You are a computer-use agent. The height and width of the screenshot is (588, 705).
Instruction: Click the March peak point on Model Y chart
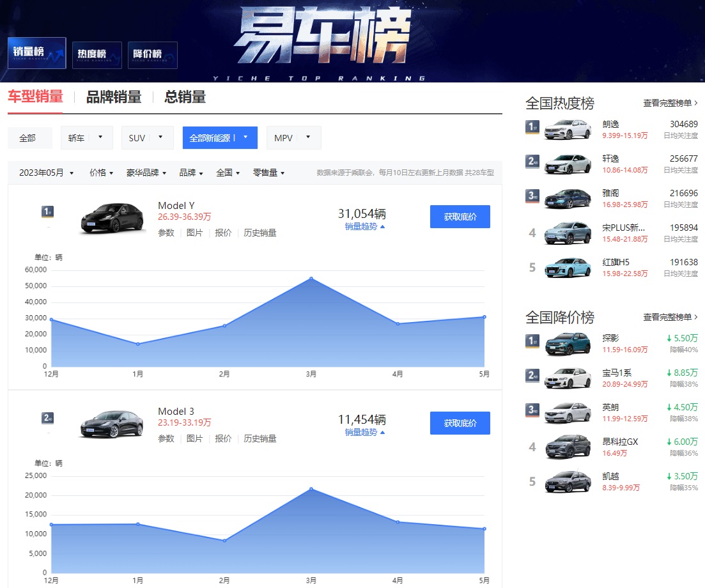(311, 279)
